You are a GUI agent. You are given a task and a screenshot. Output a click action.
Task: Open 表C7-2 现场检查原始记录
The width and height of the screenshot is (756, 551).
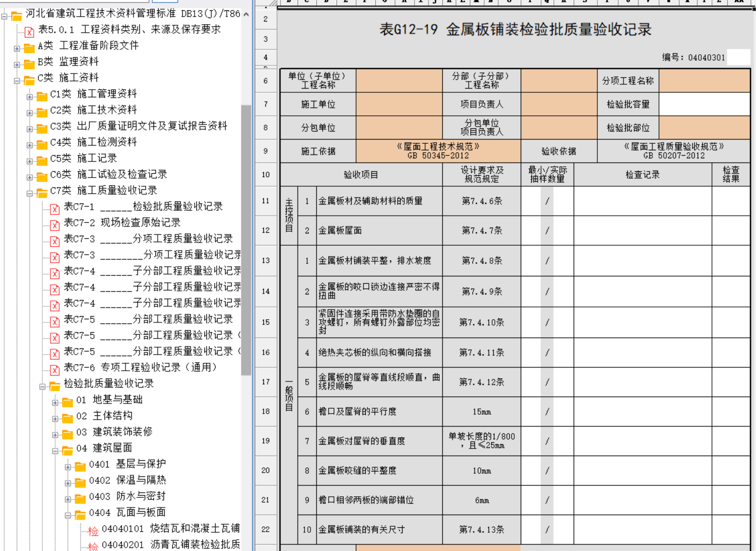coord(122,223)
